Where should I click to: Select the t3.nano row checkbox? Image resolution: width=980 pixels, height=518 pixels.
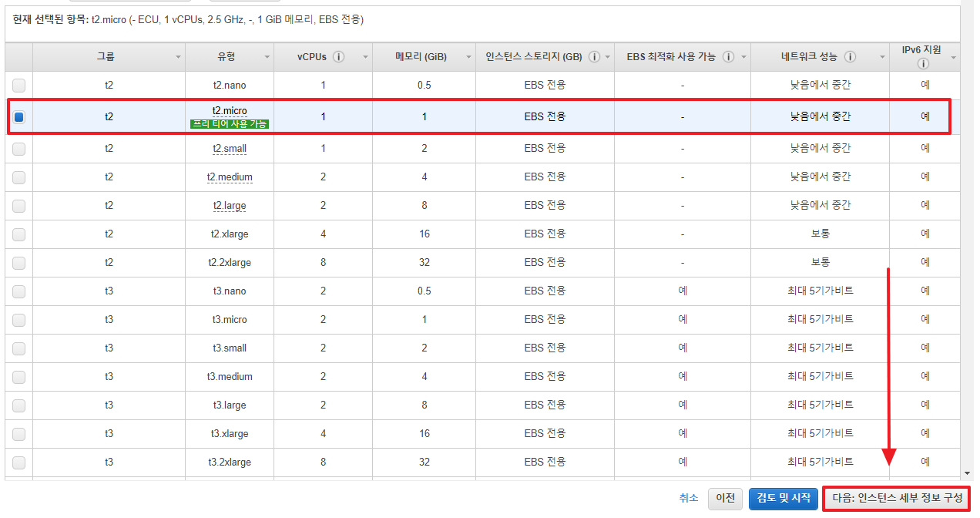coord(18,291)
